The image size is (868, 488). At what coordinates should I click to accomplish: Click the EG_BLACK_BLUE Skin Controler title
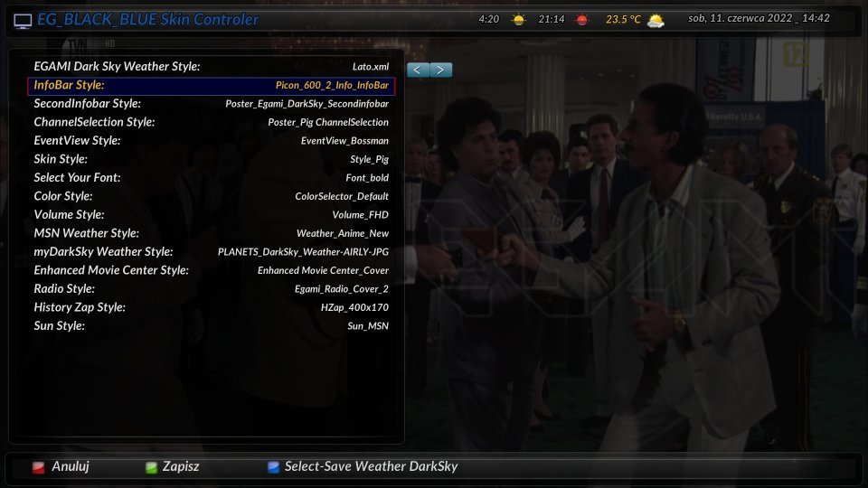(147, 19)
